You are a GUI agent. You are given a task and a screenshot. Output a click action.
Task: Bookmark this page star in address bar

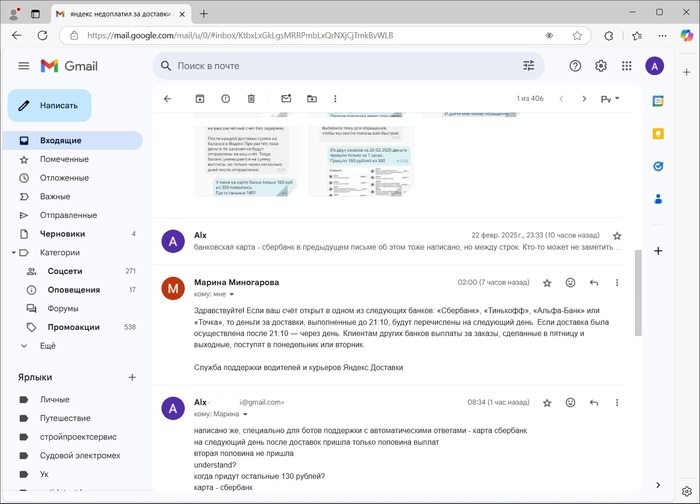click(577, 35)
